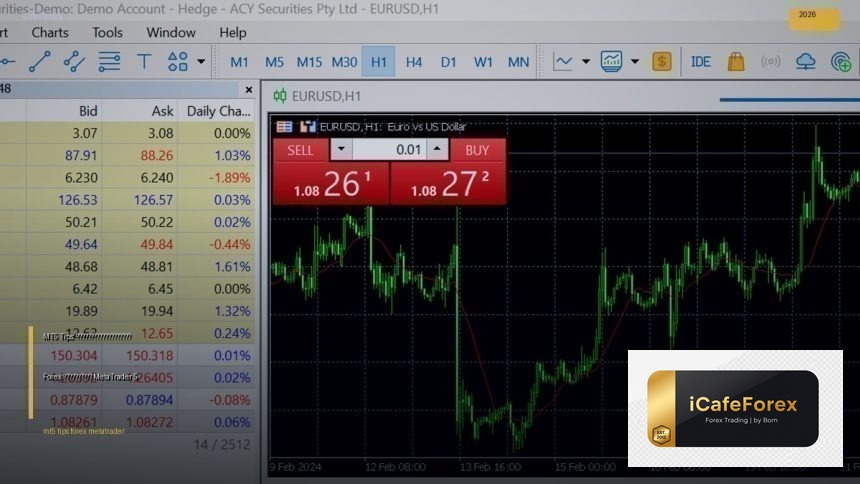Screen dimensions: 860x484
Task: Click the dollar trading panel icon
Action: (661, 61)
